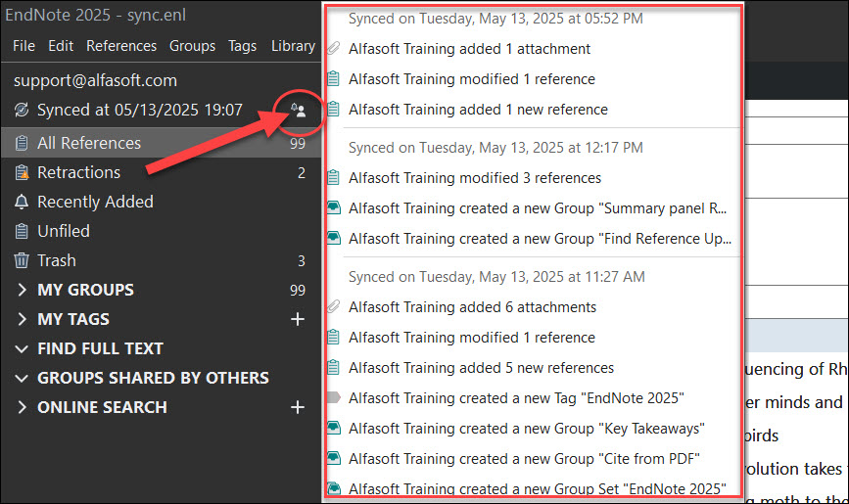
Task: Collapse the FIND FULL TEXT section
Action: (x=22, y=348)
